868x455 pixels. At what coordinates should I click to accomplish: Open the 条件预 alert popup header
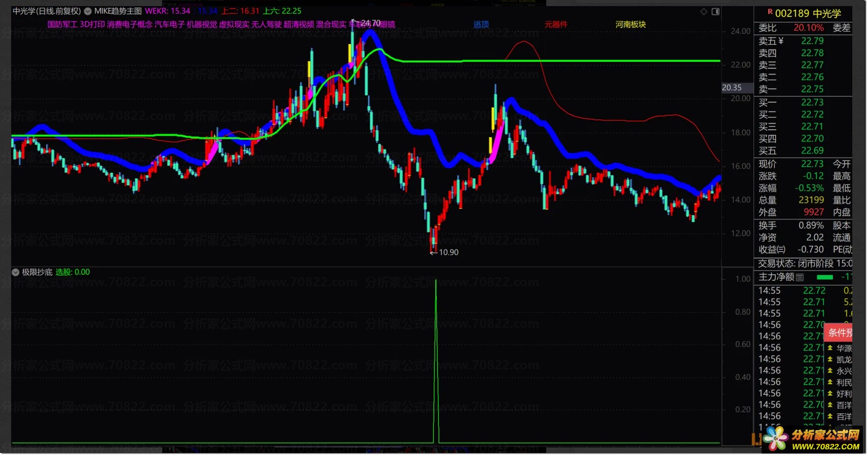click(x=839, y=332)
